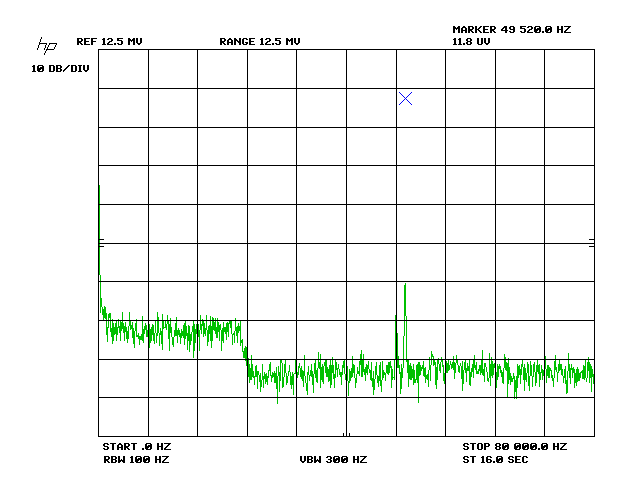The image size is (640, 480).
Task: Click the STOP 80 000.0 HZ label
Action: click(515, 447)
